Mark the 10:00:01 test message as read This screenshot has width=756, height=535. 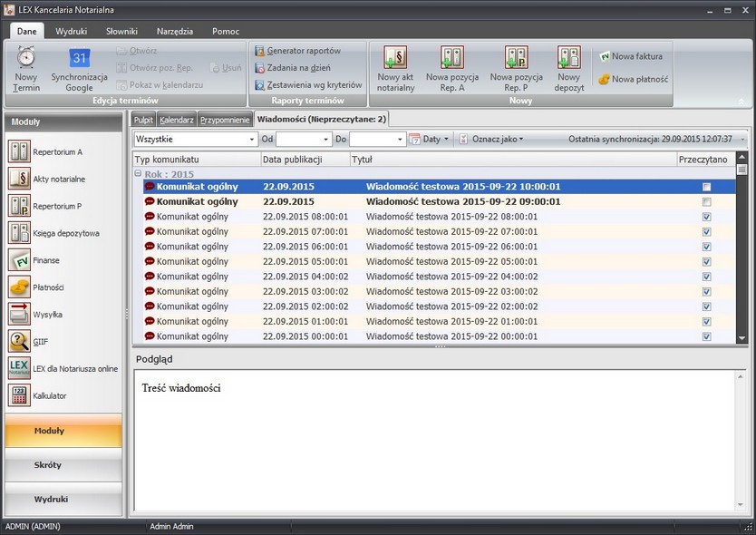tap(706, 187)
